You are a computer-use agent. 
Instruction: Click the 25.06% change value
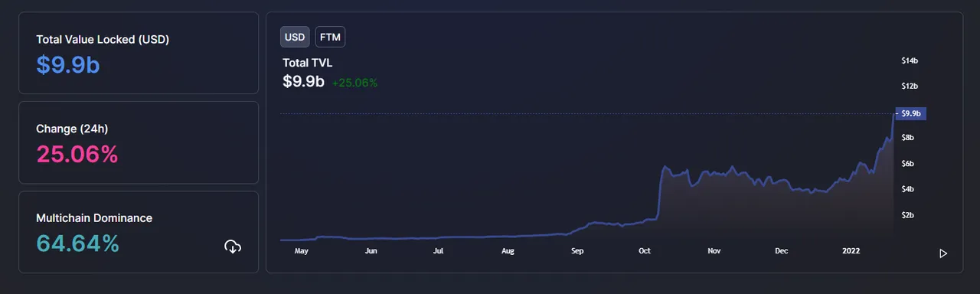click(77, 155)
